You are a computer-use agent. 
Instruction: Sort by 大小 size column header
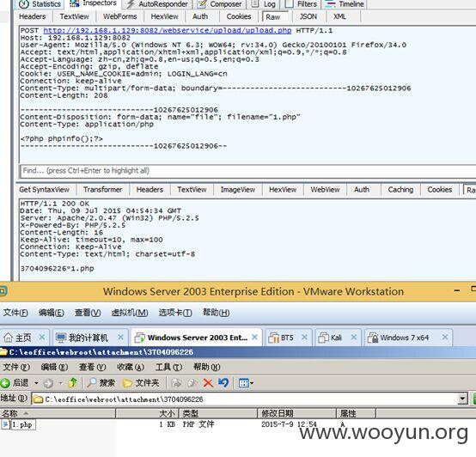pyautogui.click(x=147, y=413)
